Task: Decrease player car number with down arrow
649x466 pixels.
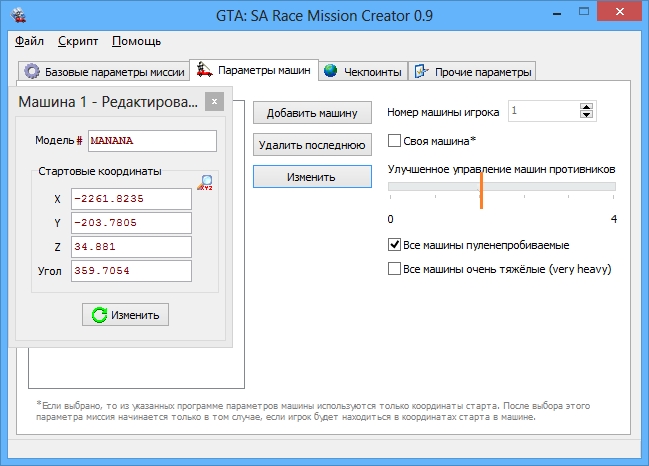Action: [x=586, y=116]
